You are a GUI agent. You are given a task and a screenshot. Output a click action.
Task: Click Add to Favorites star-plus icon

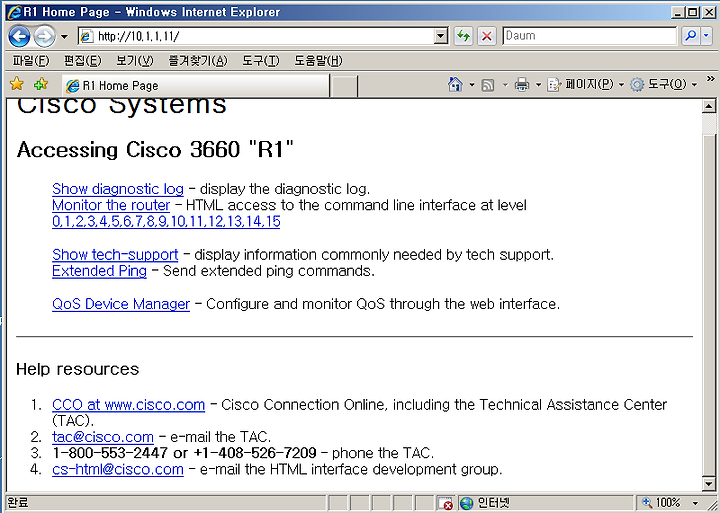41,84
